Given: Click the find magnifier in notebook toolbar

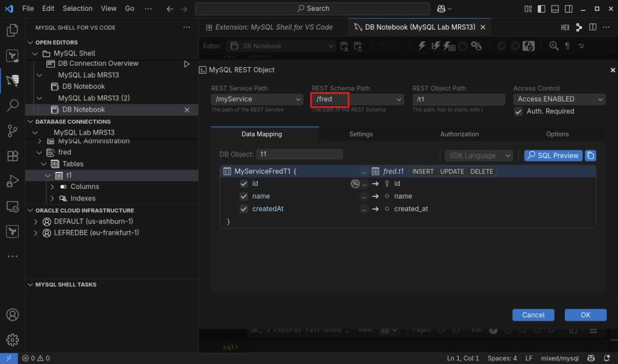Looking at the screenshot, I should (554, 46).
